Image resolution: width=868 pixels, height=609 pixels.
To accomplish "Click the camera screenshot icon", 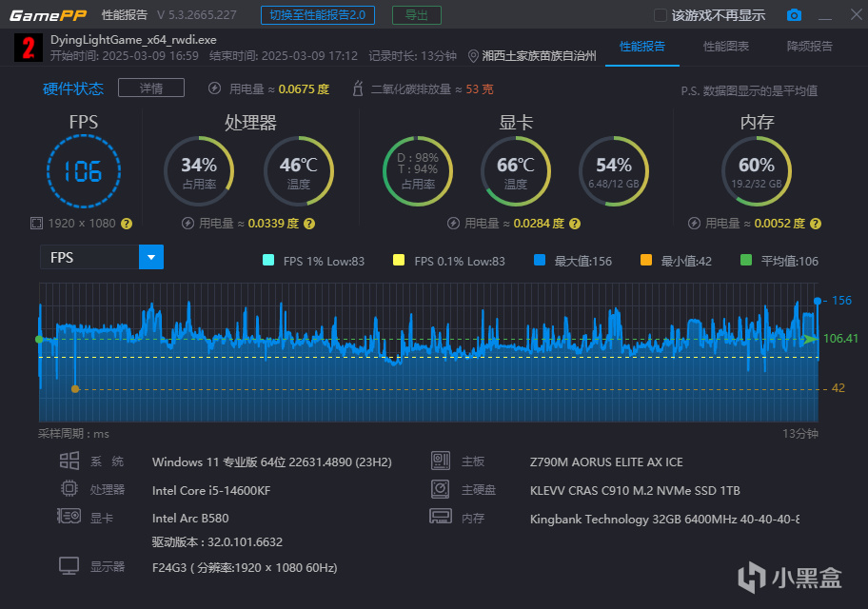I will pyautogui.click(x=794, y=15).
